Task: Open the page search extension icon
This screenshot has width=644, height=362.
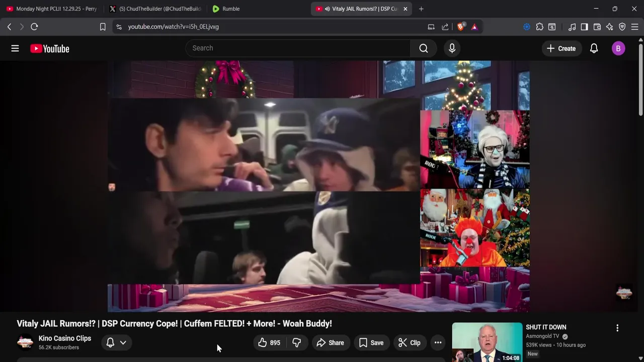Action: tap(552, 27)
